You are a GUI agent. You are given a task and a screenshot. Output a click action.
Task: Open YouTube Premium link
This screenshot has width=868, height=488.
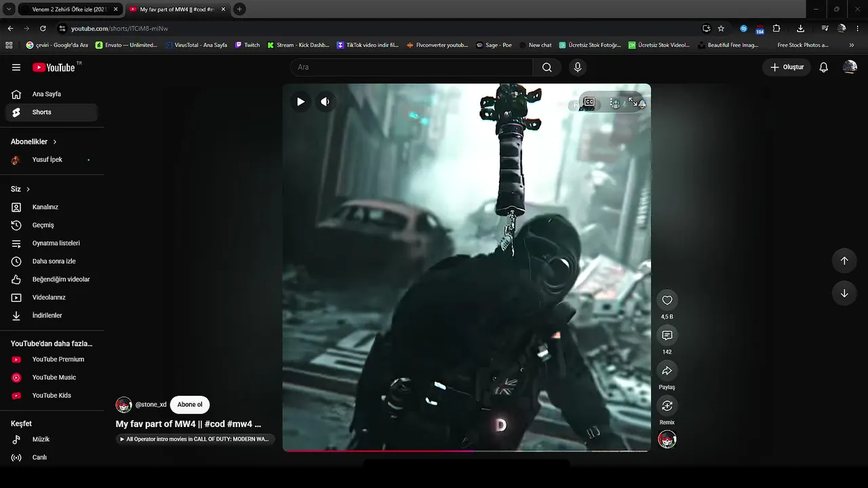pos(52,359)
